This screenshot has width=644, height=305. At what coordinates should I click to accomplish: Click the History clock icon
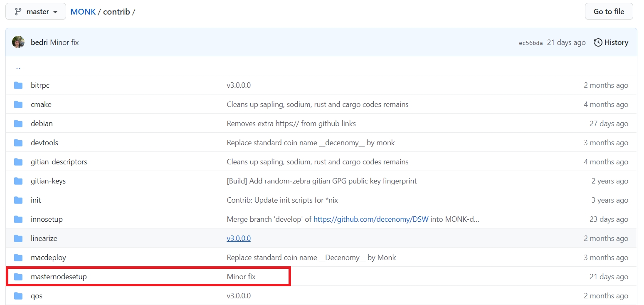pos(598,42)
